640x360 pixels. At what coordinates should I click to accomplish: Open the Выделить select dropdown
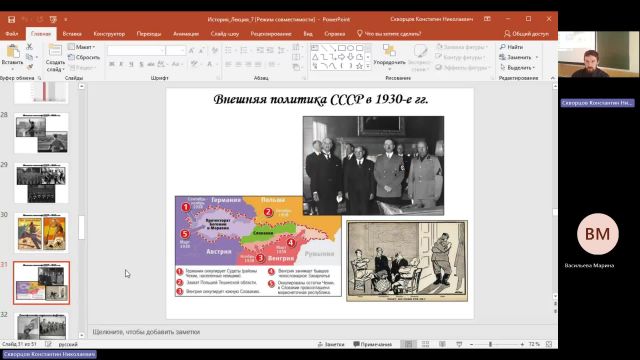tap(517, 67)
